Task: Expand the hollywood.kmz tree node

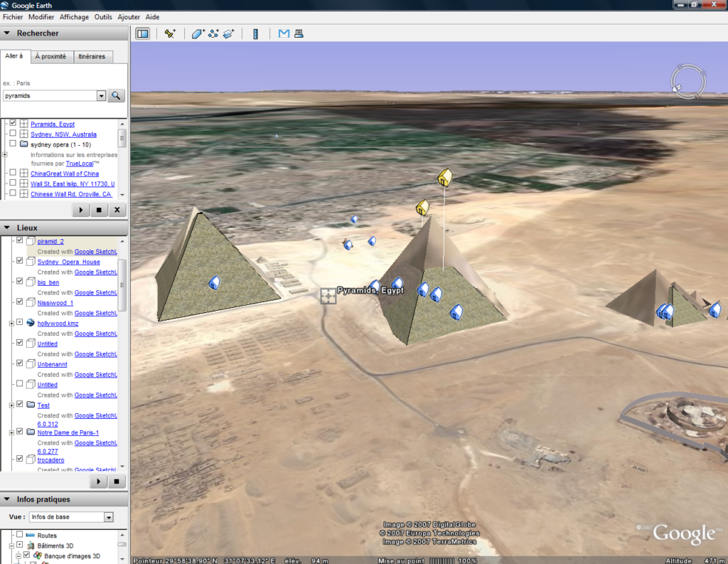Action: tap(11, 324)
